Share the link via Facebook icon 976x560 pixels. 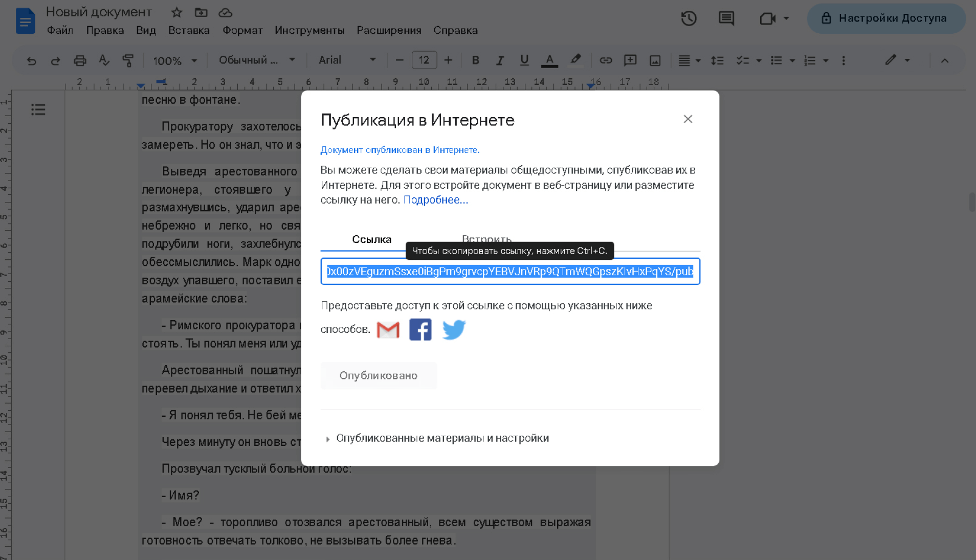click(x=420, y=330)
